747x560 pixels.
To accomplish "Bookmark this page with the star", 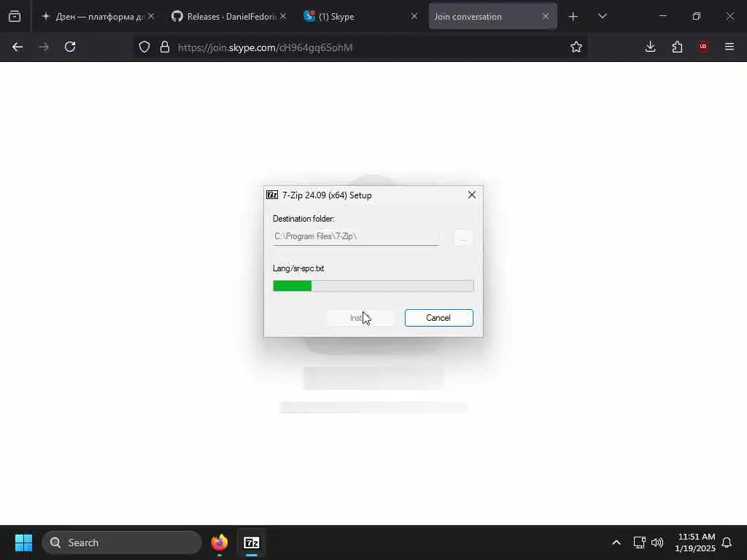I will point(576,47).
